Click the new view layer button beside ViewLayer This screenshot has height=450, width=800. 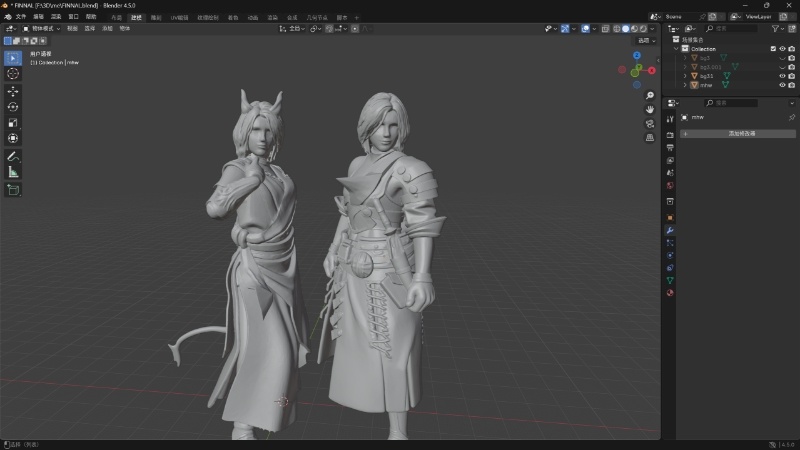click(783, 17)
